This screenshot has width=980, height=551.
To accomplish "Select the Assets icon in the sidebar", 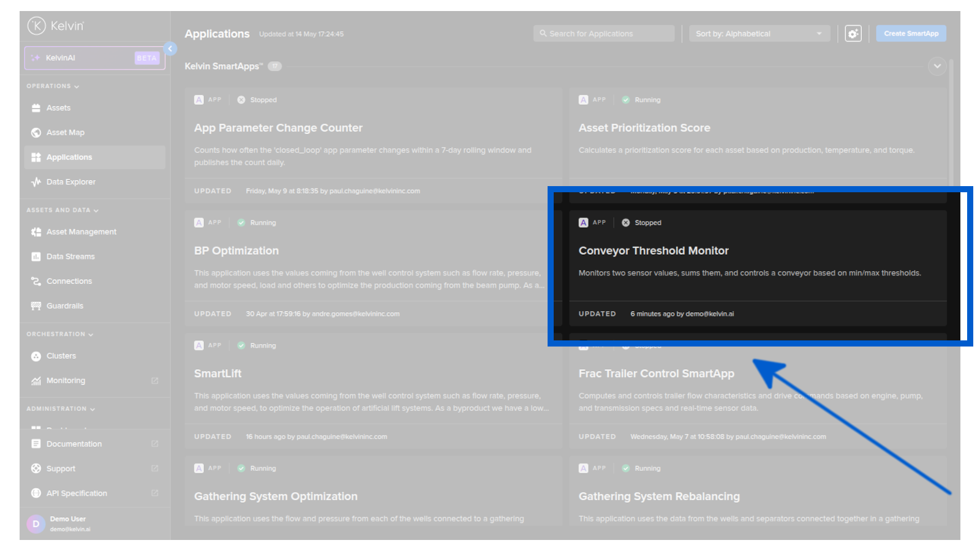I will [x=36, y=107].
